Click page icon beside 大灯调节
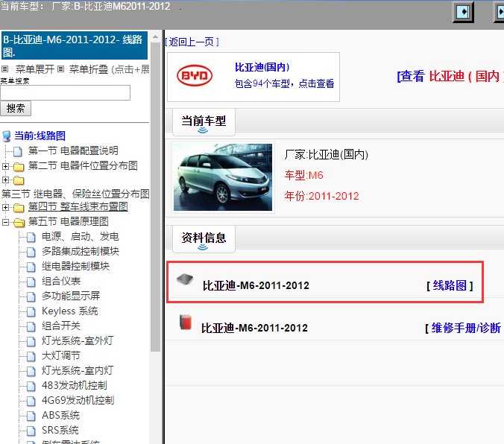This screenshot has width=504, height=444. (x=31, y=356)
